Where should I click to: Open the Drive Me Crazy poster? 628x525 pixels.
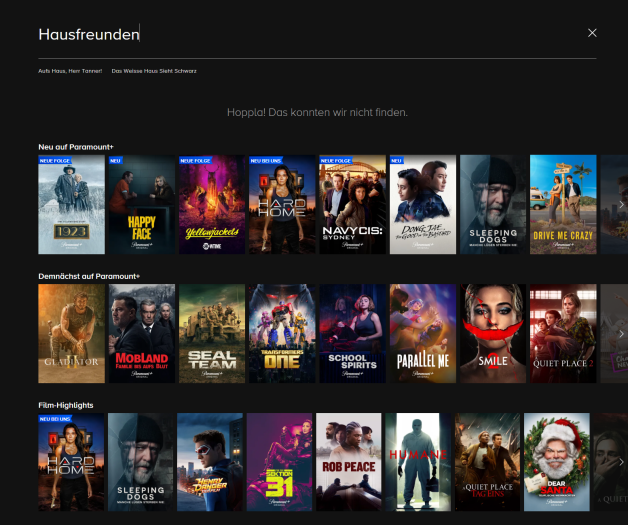pos(563,205)
